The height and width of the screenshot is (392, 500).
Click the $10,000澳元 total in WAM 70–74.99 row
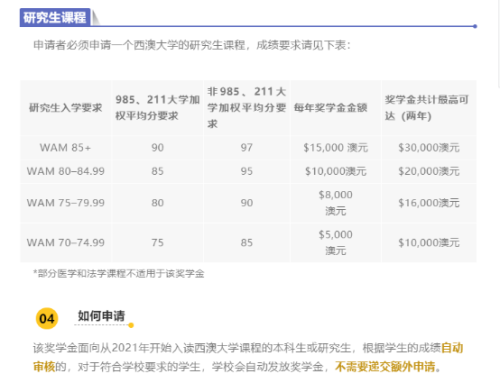tap(429, 242)
